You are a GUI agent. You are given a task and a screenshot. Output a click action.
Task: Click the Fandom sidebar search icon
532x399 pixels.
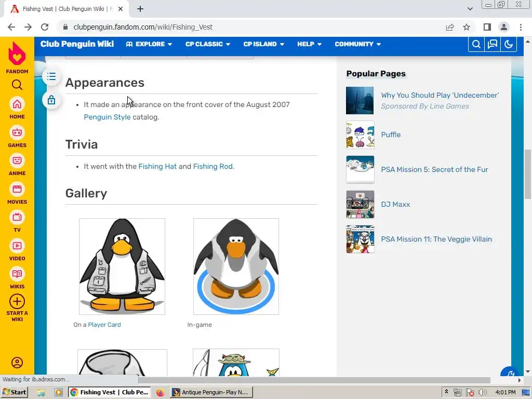click(17, 85)
